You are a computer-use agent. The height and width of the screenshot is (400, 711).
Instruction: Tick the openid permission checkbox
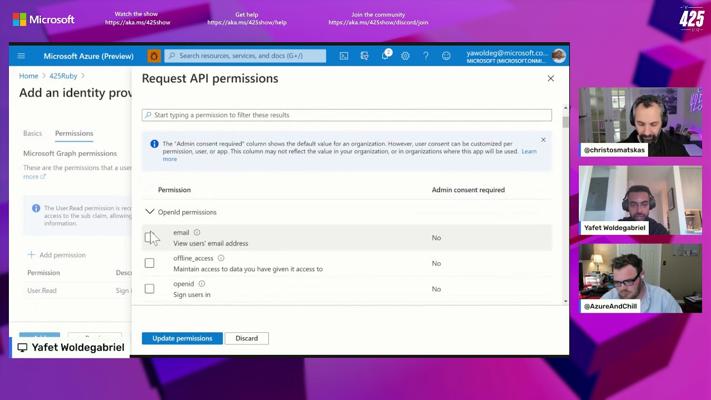pyautogui.click(x=149, y=288)
